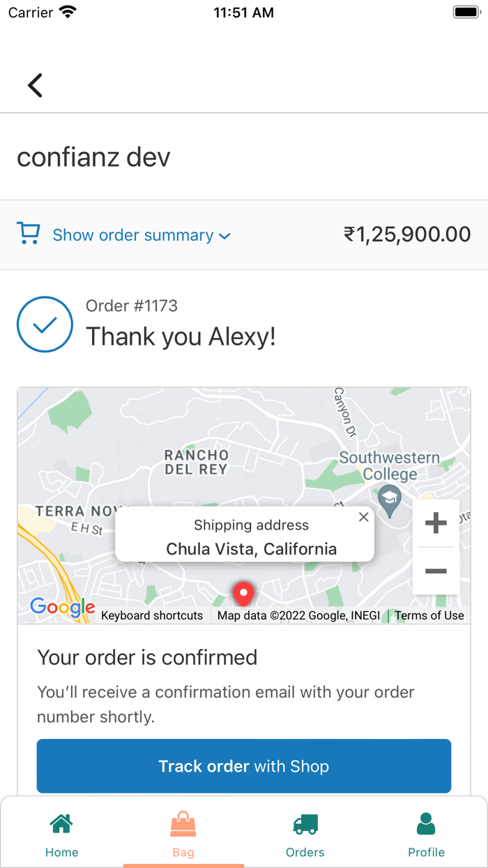Open Profile via the person icon

pos(426,824)
